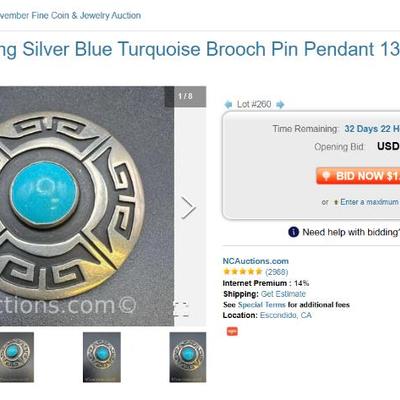
Task: Open bidding help info icon
Action: tap(293, 232)
